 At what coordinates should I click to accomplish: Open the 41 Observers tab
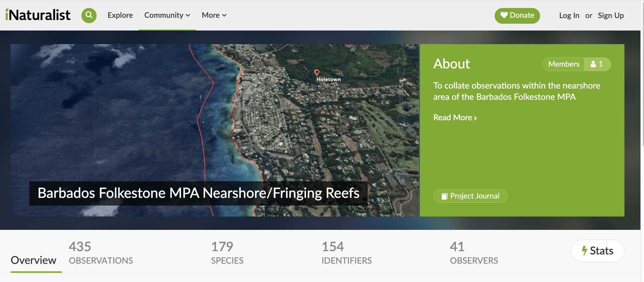point(474,253)
